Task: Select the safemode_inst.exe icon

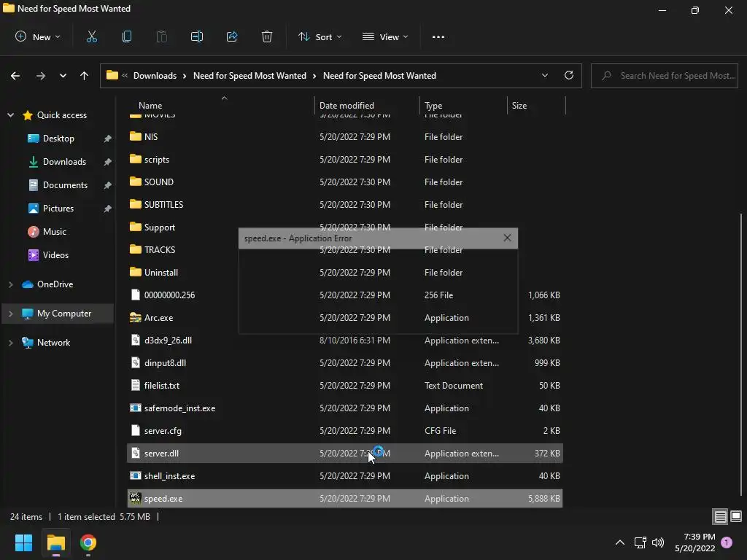Action: point(135,408)
